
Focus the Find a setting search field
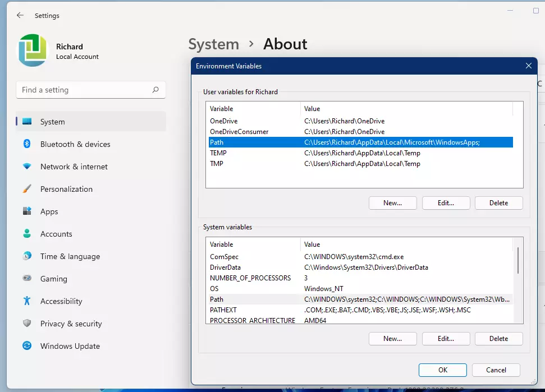[x=91, y=90]
